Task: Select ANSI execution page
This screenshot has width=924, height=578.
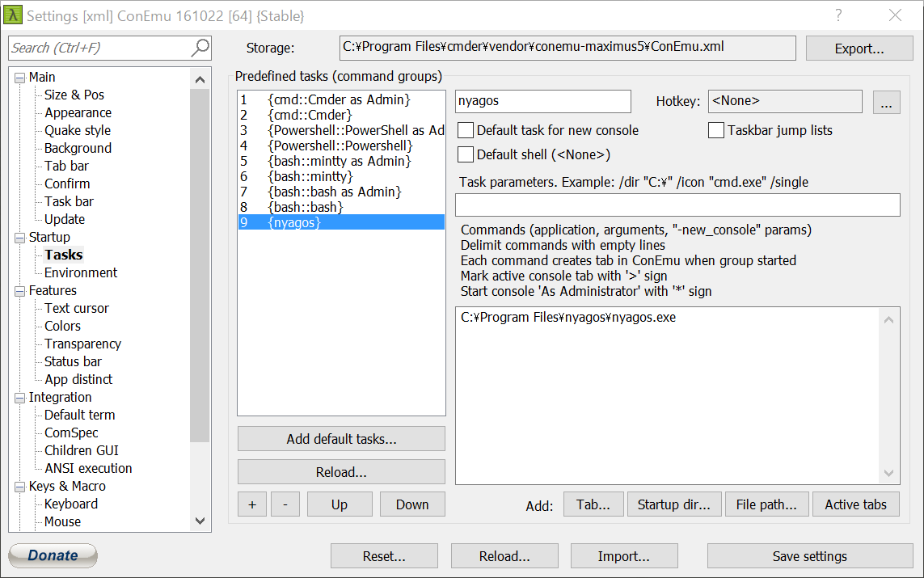Action: tap(88, 468)
